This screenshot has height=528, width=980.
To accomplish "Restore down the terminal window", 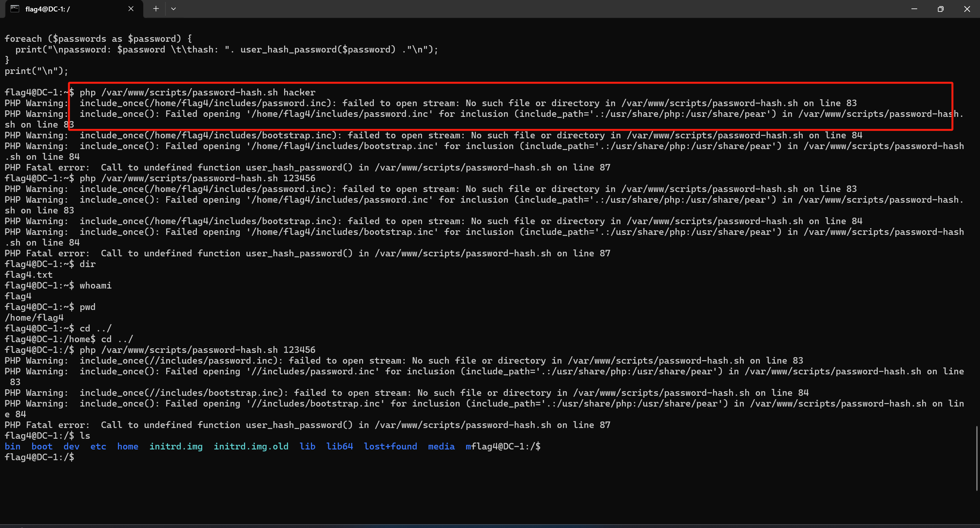I will [941, 9].
